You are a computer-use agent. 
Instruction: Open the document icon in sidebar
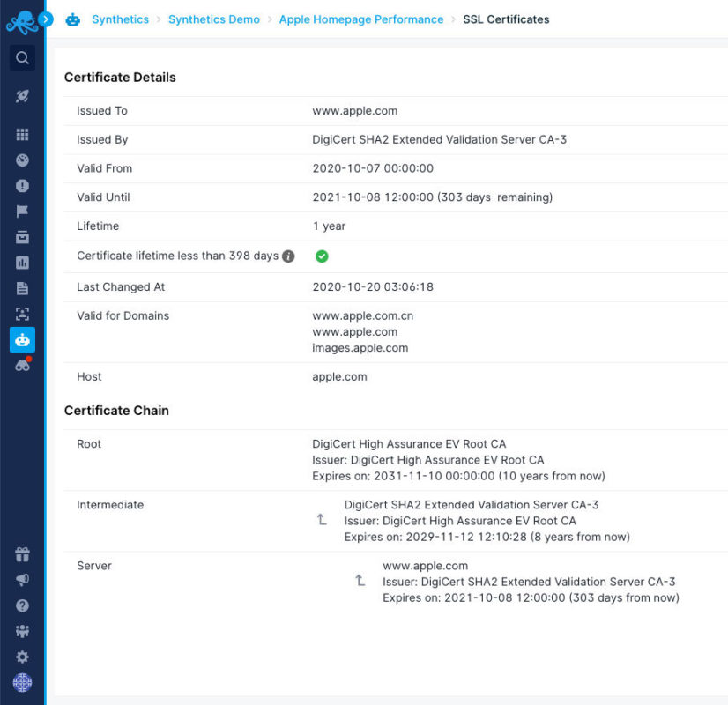click(22, 288)
